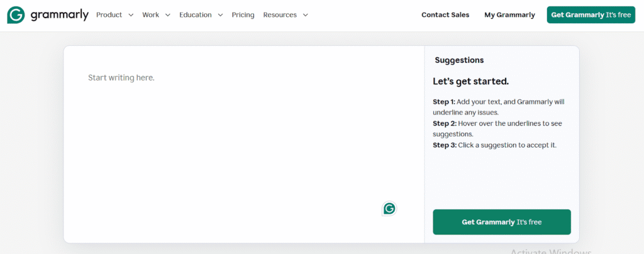This screenshot has height=254, width=644.
Task: Click the Suggestions panel heading
Action: (x=459, y=60)
